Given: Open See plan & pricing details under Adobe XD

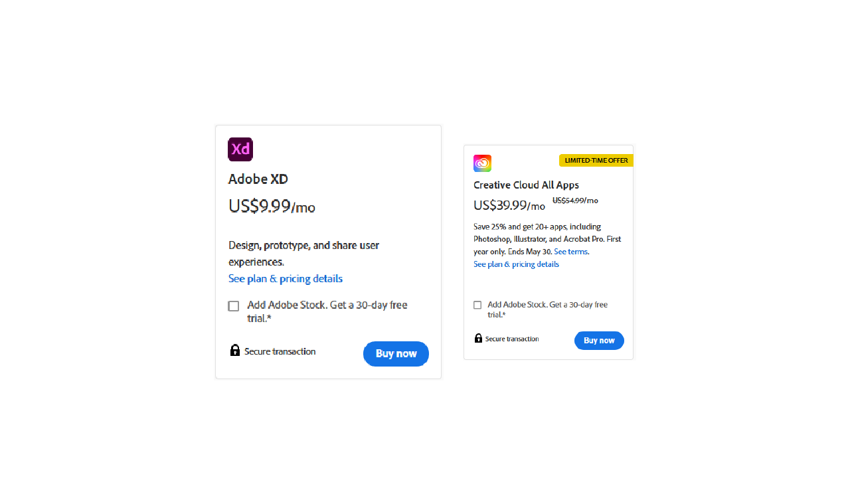Looking at the screenshot, I should (x=286, y=278).
